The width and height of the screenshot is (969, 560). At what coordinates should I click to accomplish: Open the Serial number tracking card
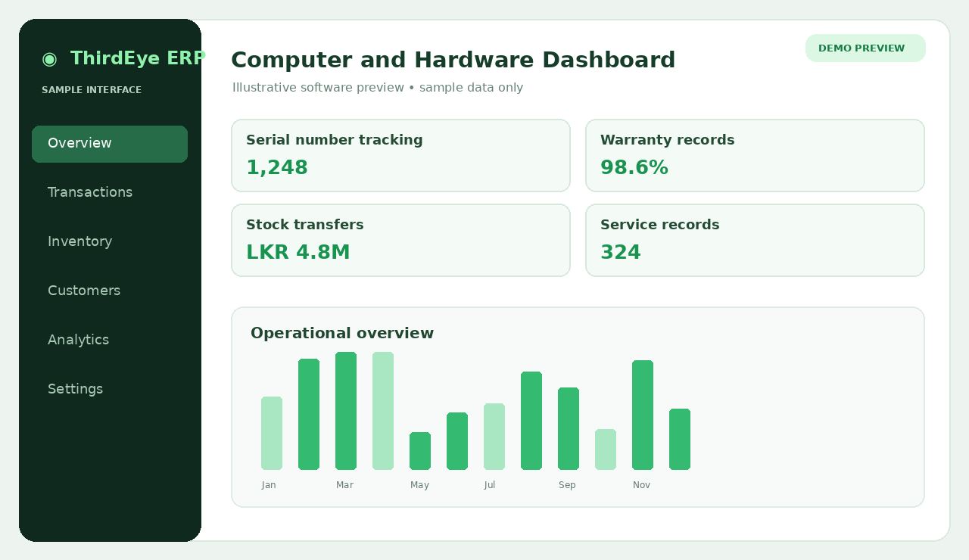coord(400,155)
